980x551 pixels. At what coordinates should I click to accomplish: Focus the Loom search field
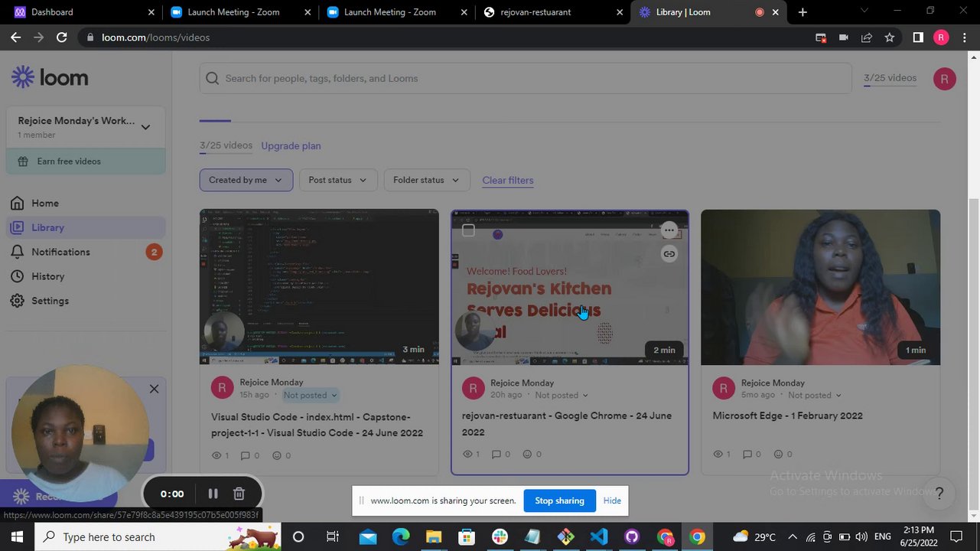coord(526,78)
